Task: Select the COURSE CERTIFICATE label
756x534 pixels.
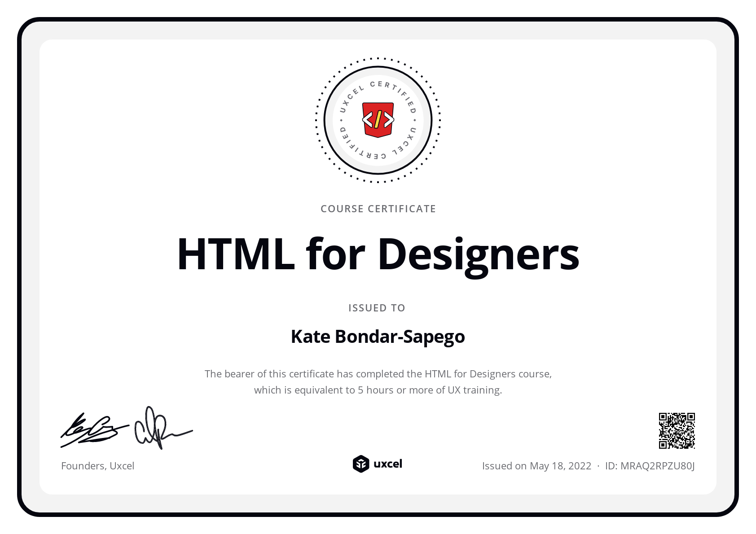Action: point(378,208)
